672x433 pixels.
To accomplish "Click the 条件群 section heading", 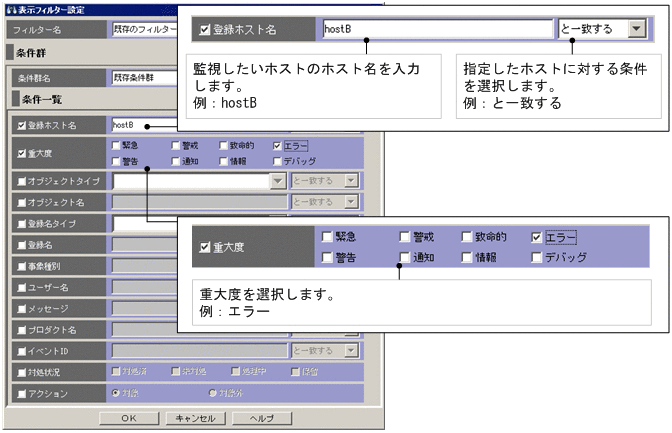I will click(x=31, y=53).
